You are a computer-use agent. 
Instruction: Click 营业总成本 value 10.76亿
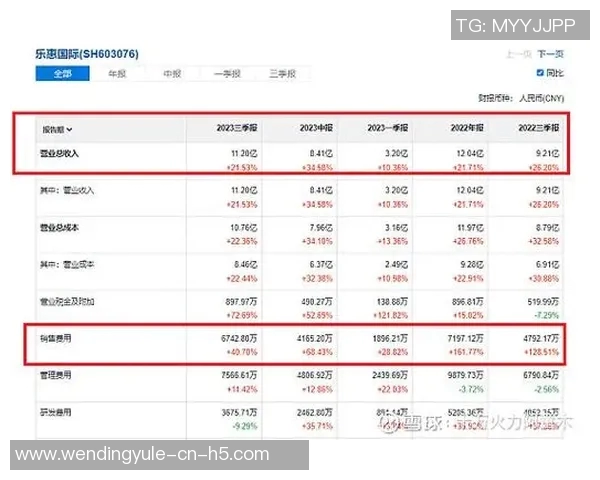244,228
